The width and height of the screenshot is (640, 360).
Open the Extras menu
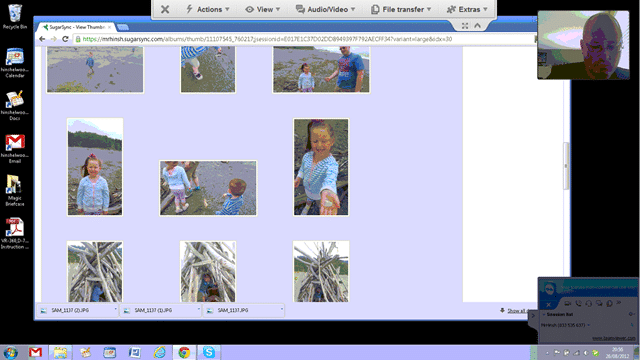coord(467,9)
